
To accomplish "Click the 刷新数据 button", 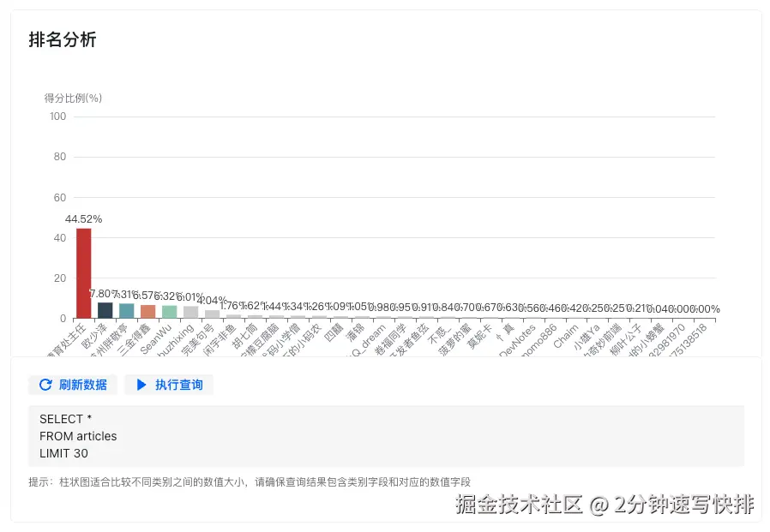I will [73, 385].
